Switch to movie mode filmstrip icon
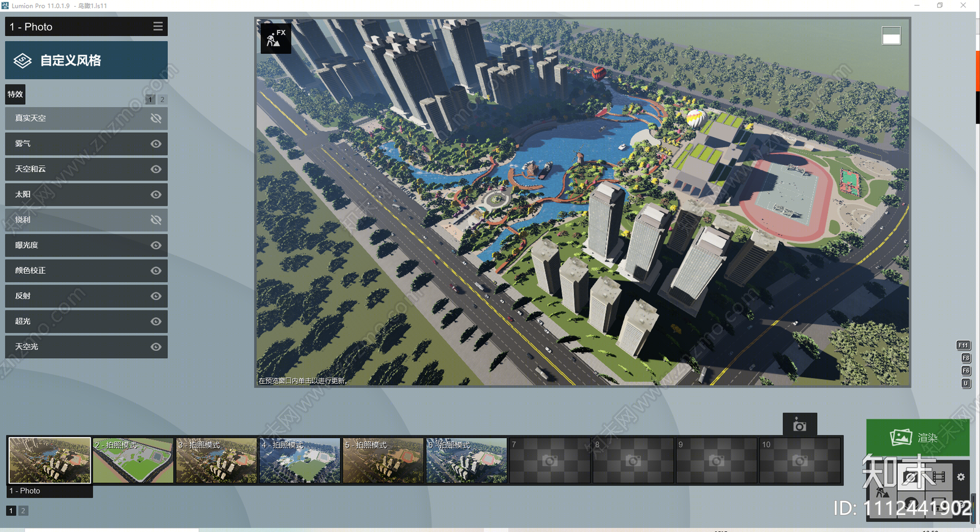Viewport: 980px width, 532px height. click(x=939, y=476)
